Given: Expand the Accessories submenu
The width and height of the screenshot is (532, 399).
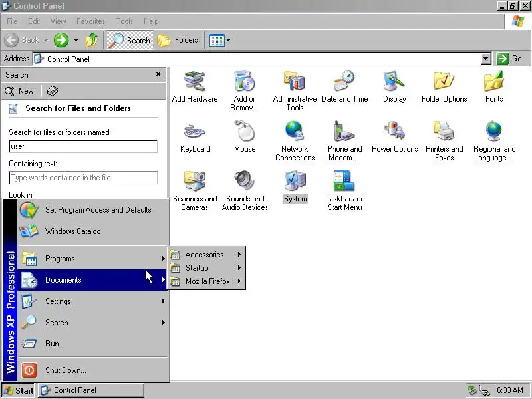Looking at the screenshot, I should pos(206,255).
